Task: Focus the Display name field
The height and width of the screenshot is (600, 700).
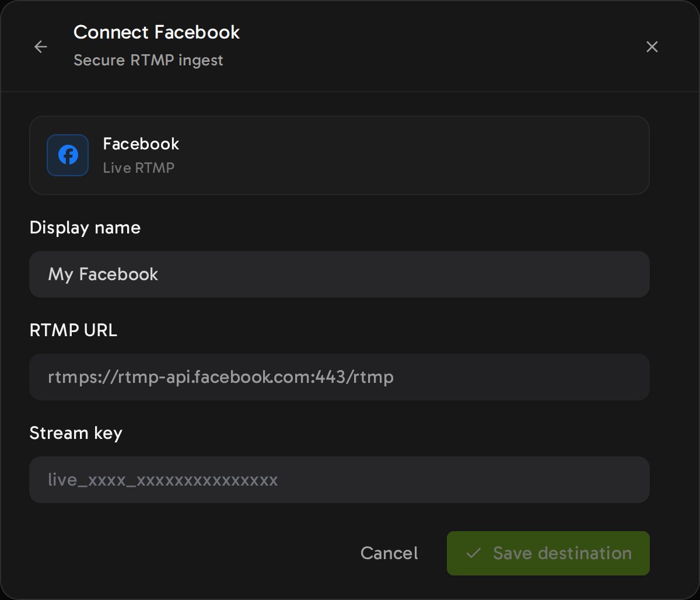Action: (x=339, y=274)
